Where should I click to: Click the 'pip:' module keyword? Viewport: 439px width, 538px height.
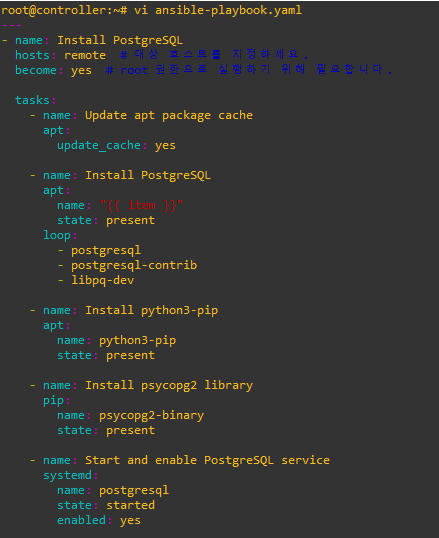56,401
